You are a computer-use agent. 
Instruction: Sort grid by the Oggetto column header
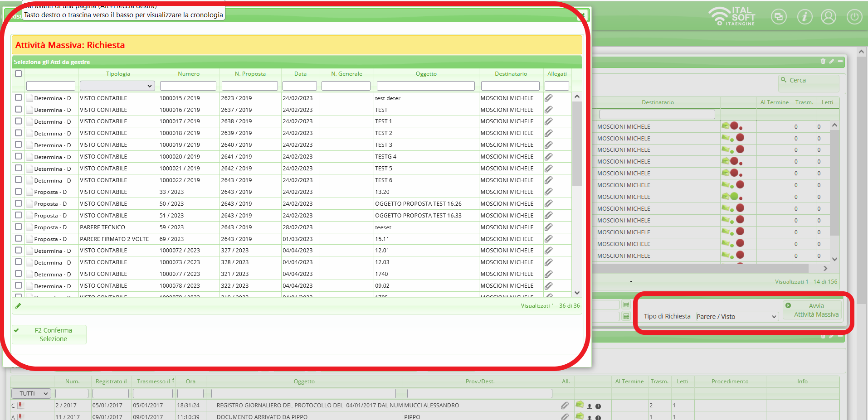(426, 74)
